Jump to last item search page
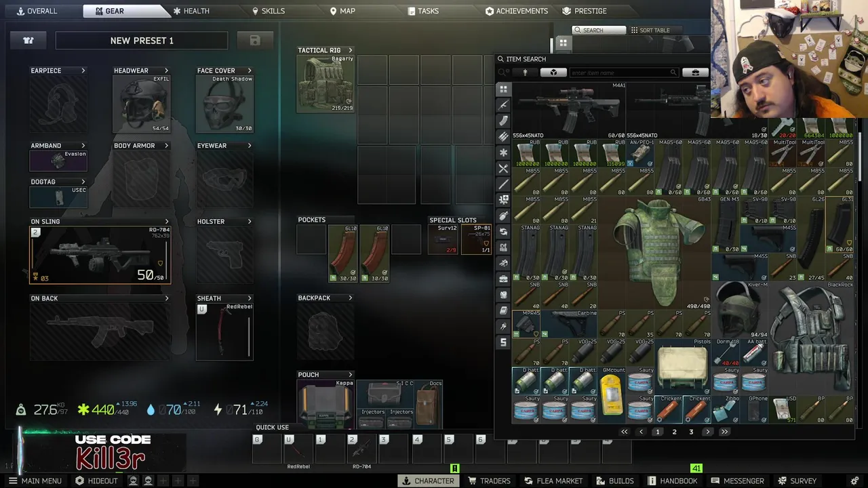The width and height of the screenshot is (868, 488). [x=724, y=432]
